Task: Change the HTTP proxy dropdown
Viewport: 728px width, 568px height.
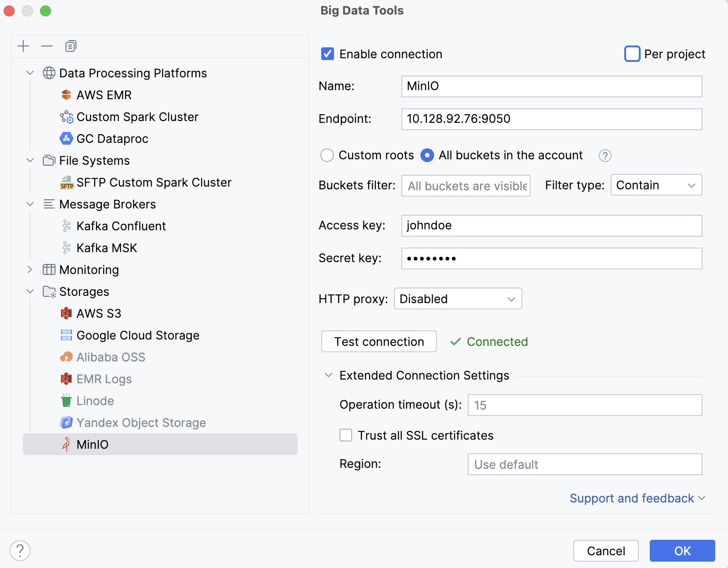Action: 457,299
